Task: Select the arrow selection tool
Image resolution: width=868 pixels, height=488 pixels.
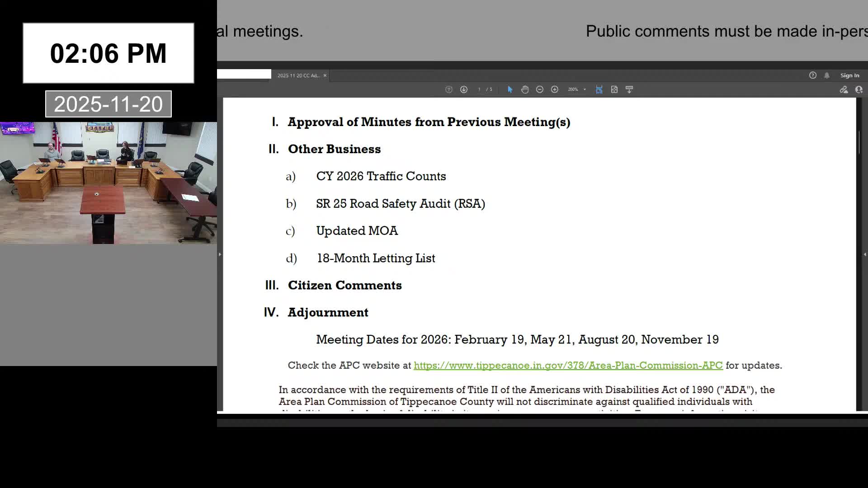Action: click(510, 89)
